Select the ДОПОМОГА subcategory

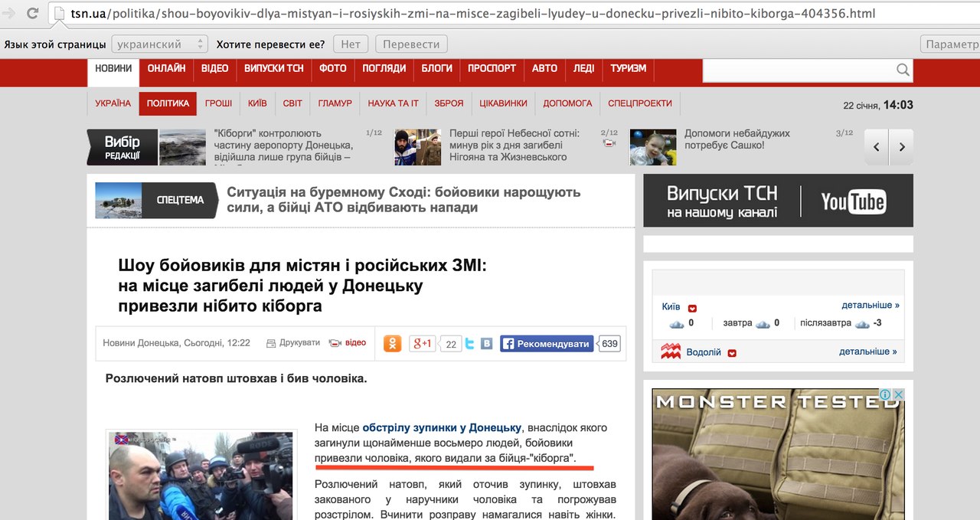(x=567, y=103)
